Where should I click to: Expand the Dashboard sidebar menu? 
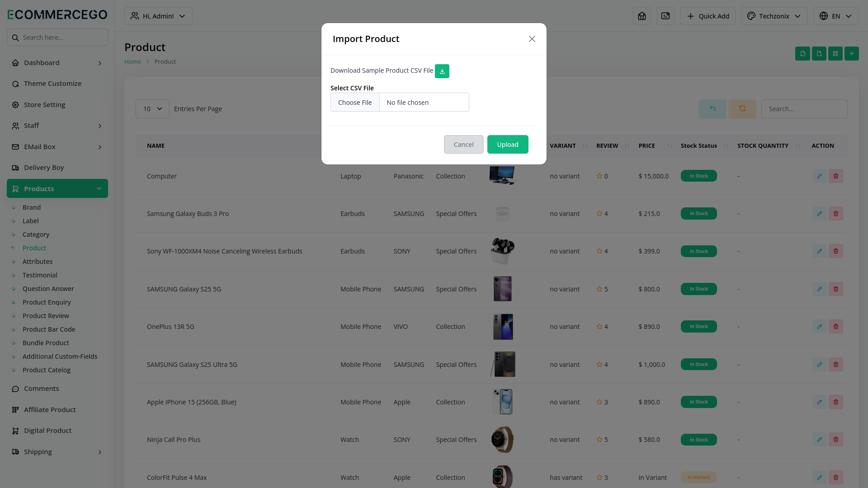click(57, 63)
